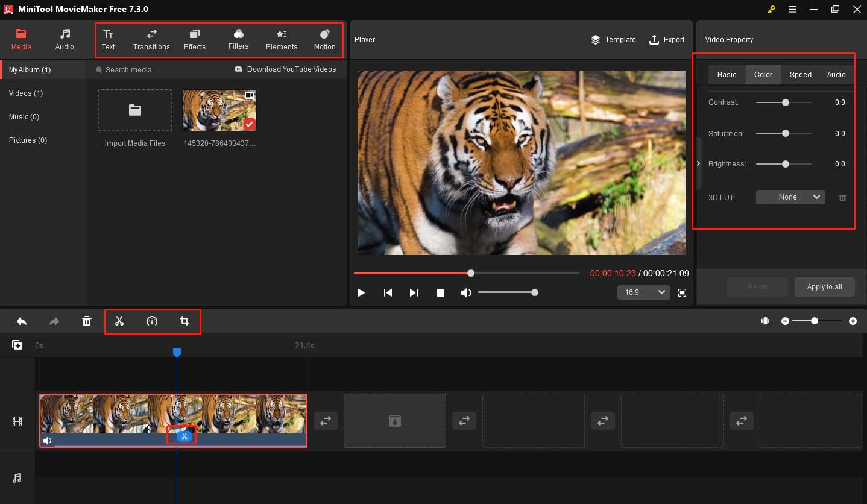
Task: Open the Motion library
Action: point(324,40)
